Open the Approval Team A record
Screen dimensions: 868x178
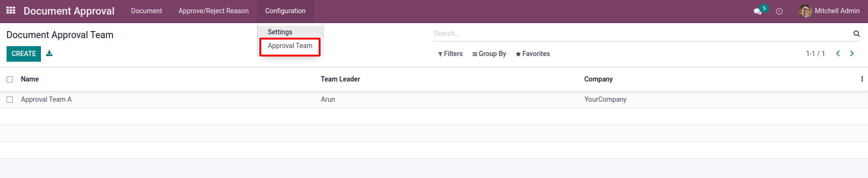[46, 99]
